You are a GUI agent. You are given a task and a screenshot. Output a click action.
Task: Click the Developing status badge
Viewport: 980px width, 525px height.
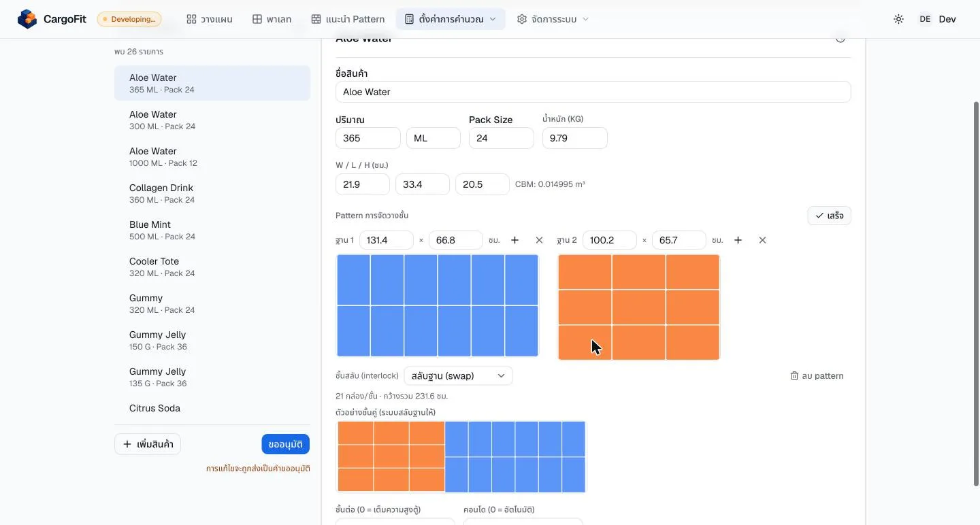tap(129, 19)
